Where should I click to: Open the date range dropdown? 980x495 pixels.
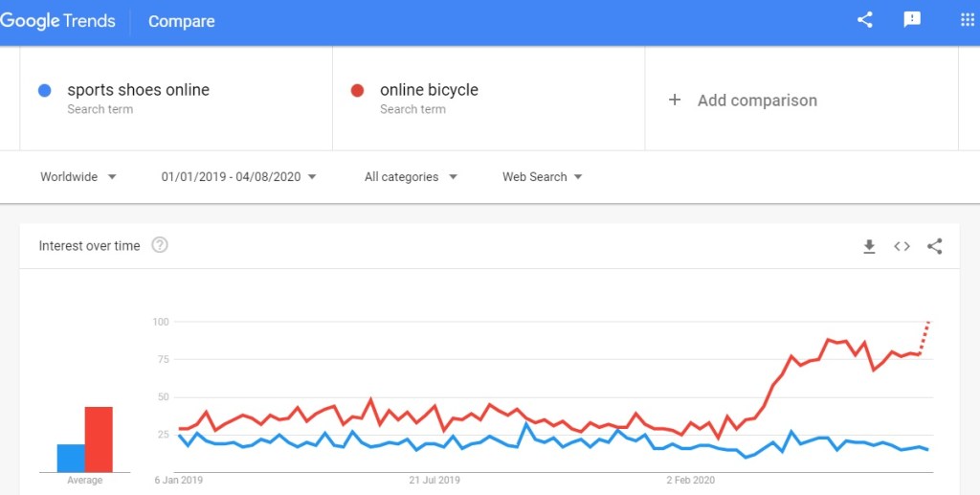coord(238,177)
